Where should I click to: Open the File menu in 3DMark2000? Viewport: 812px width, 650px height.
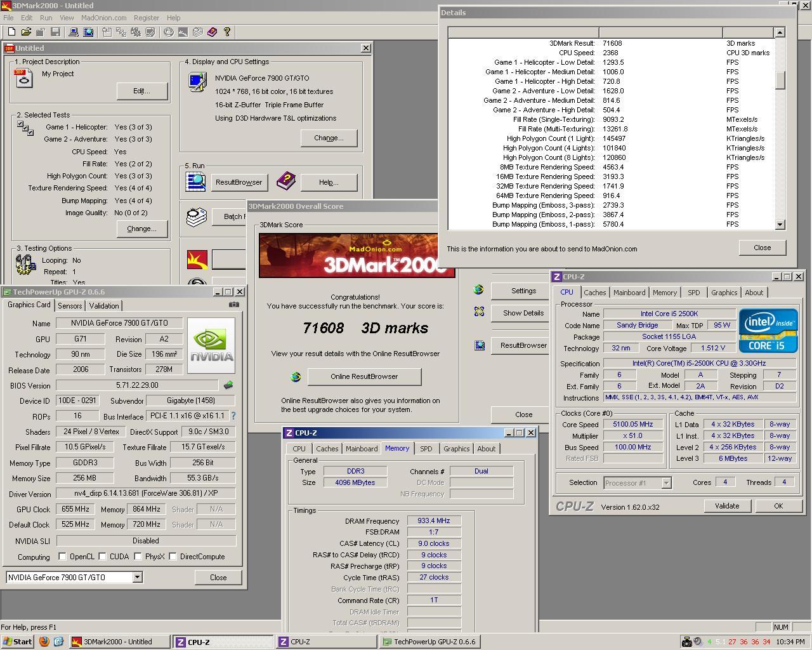pos(8,18)
